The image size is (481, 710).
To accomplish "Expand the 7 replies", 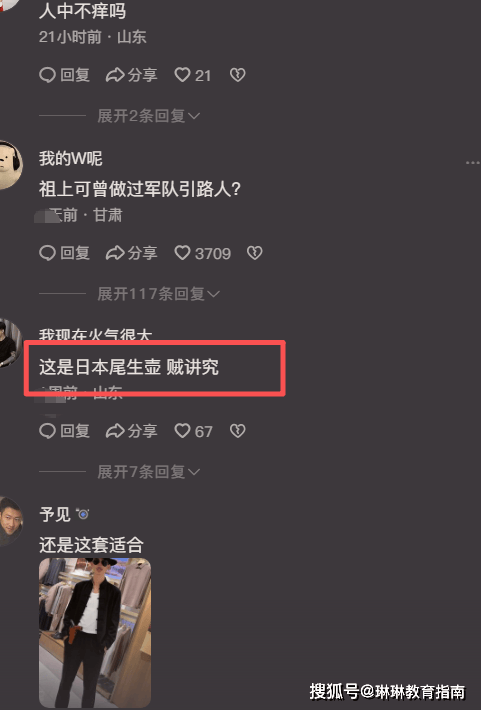I will 149,472.
